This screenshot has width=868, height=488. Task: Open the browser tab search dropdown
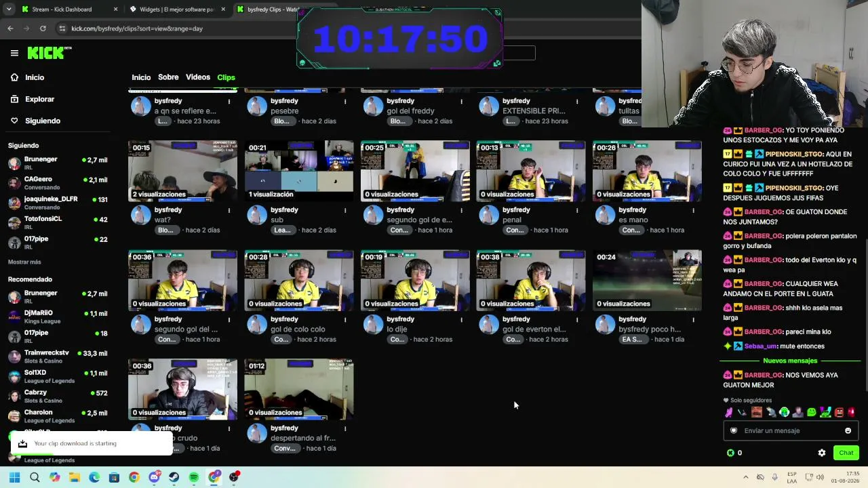[x=9, y=9]
